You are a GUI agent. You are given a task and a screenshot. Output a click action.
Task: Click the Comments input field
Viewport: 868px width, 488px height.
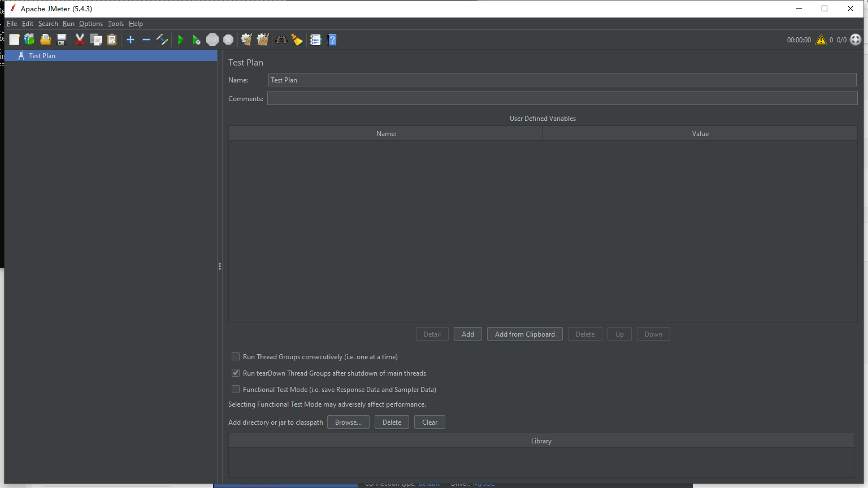[562, 98]
